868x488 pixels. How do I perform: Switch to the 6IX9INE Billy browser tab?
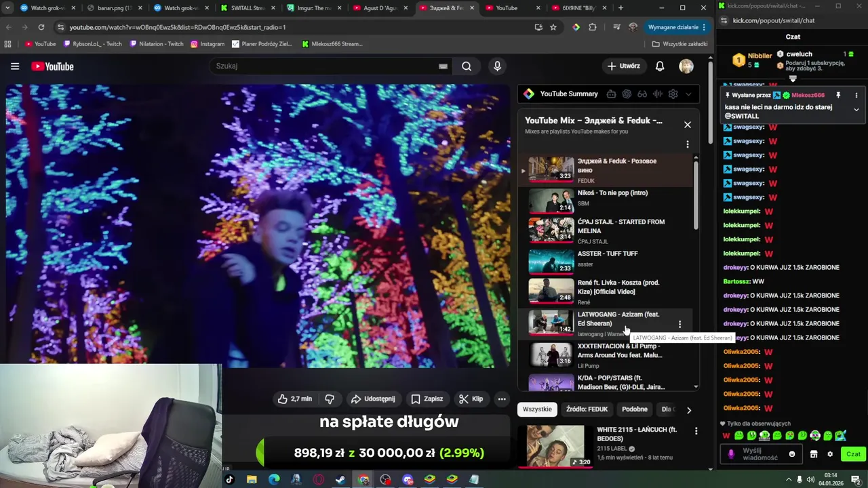pos(580,8)
